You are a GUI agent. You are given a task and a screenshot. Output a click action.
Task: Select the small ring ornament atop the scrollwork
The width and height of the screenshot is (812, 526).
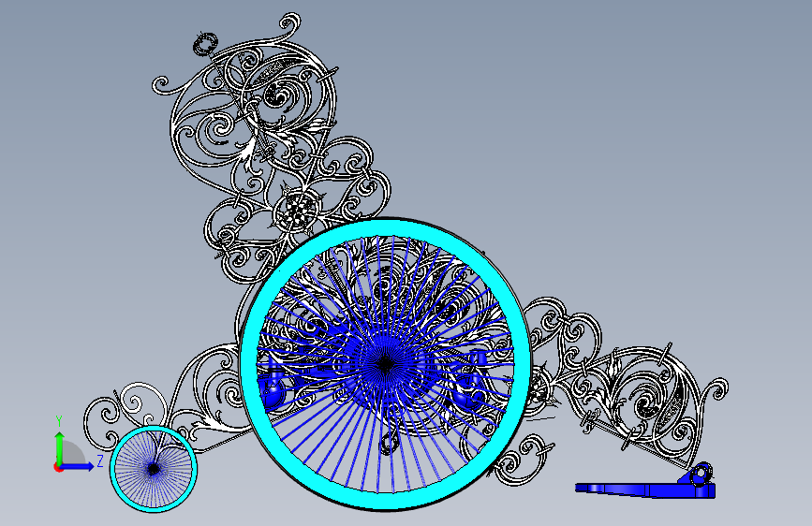pyautogui.click(x=205, y=44)
